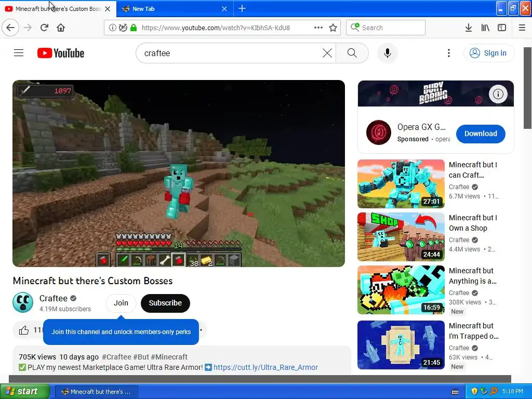The width and height of the screenshot is (532, 399).
Task: Click the page vertical scrollbar thumb
Action: 528,88
